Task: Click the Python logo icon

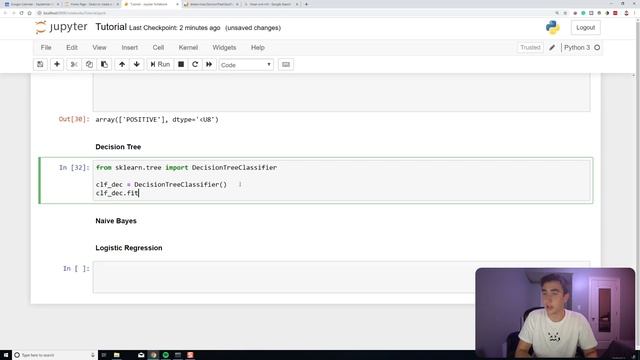Action: coord(552,27)
